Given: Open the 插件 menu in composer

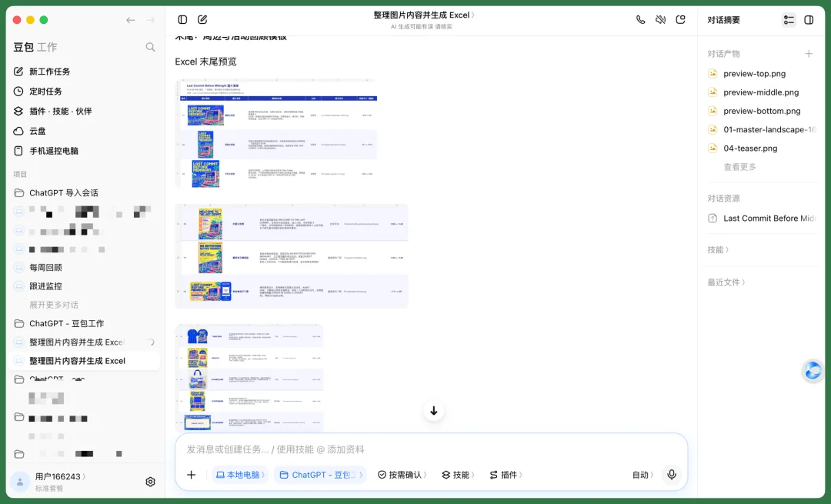Looking at the screenshot, I should (506, 475).
